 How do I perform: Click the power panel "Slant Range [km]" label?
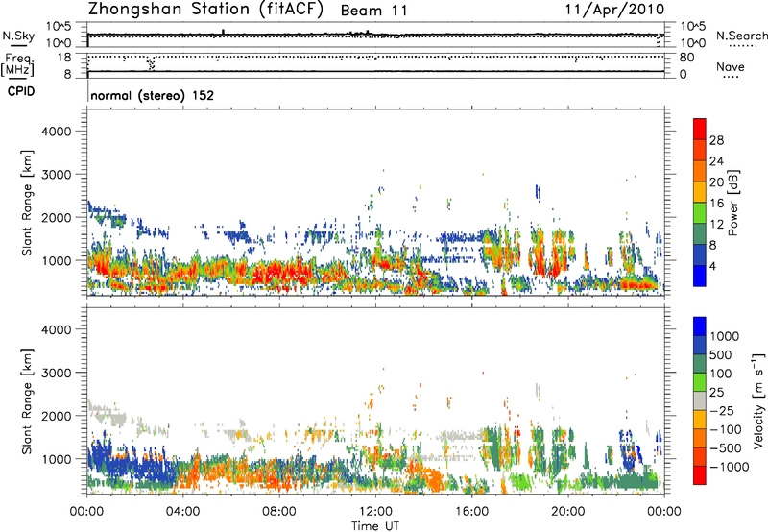tap(27, 203)
